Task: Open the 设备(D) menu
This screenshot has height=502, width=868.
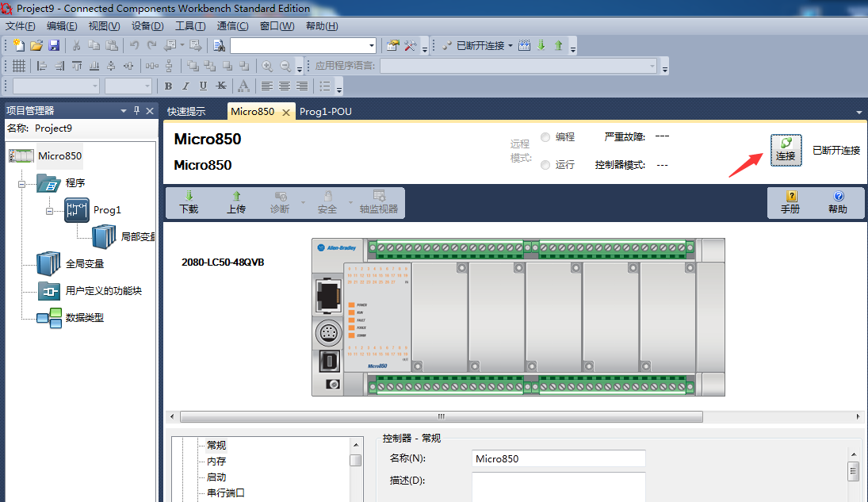Action: 147,26
